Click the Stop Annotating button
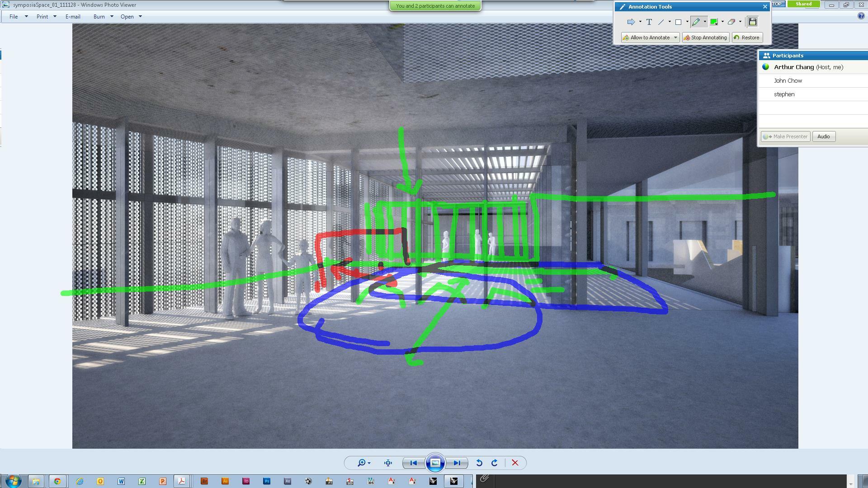This screenshot has height=488, width=868. (705, 38)
